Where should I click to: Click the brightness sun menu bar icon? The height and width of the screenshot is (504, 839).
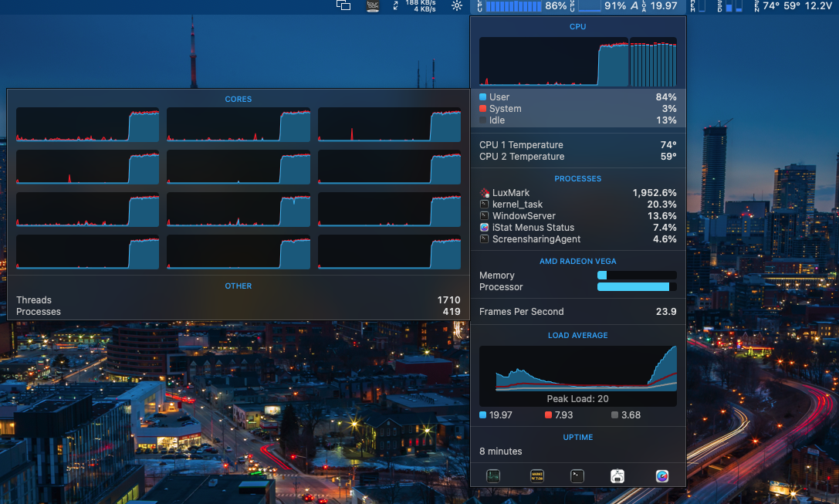[456, 5]
